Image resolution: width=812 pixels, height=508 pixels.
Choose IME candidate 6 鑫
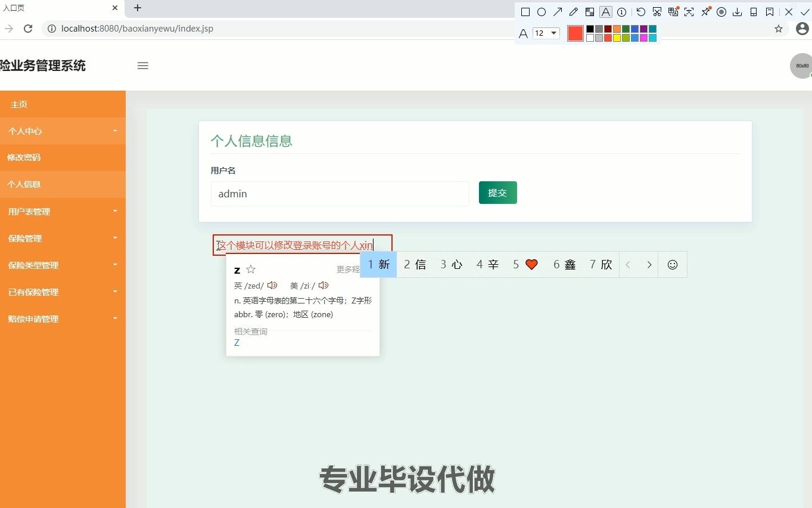point(564,265)
